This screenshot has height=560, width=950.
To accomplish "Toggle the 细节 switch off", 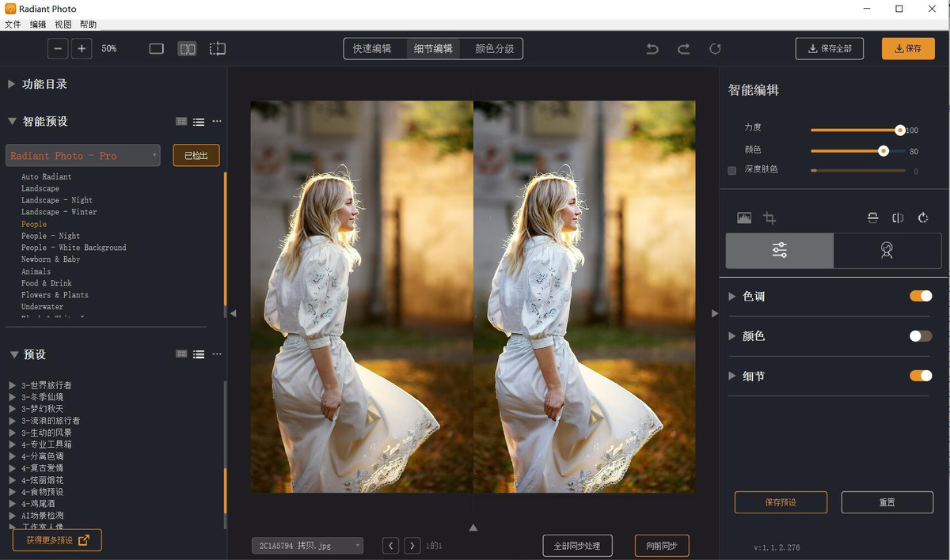I will coord(921,376).
